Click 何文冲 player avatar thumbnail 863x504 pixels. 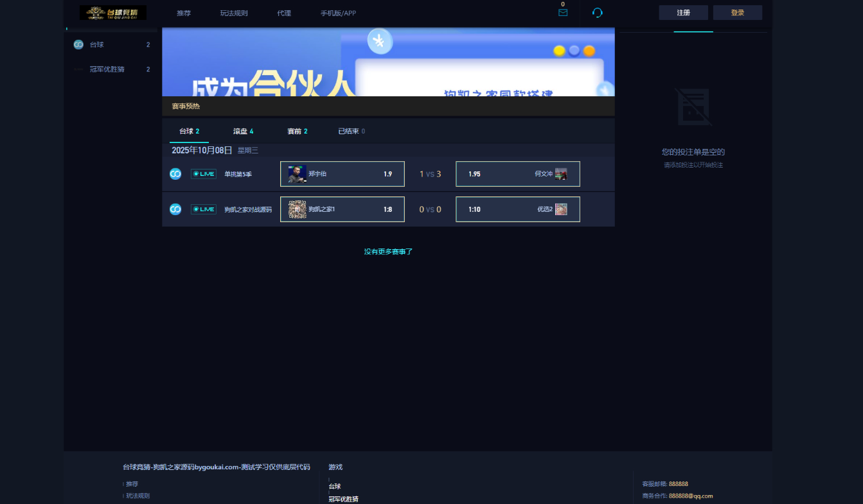click(x=561, y=174)
